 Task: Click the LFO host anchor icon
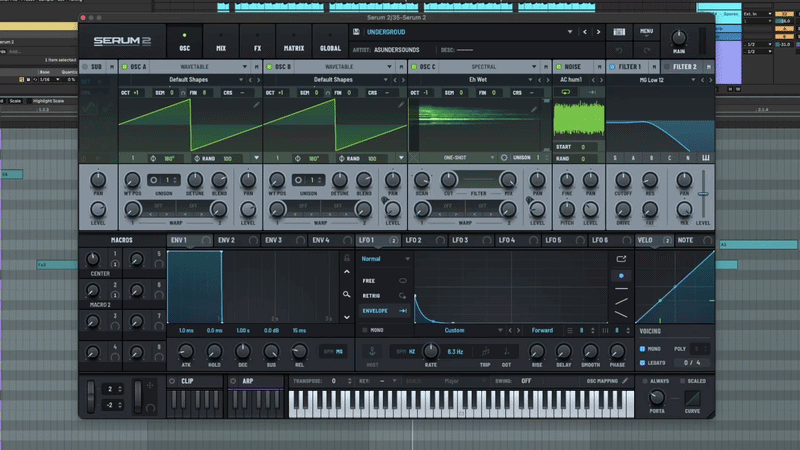(x=372, y=351)
